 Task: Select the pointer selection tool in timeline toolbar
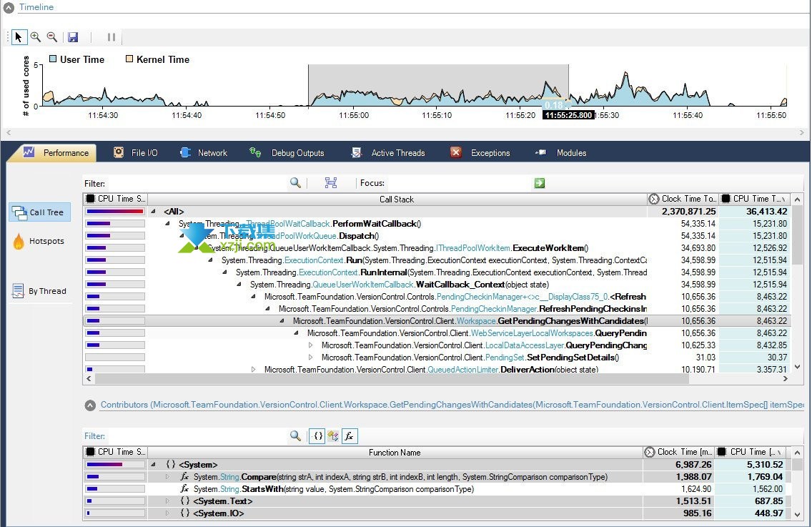(x=19, y=36)
